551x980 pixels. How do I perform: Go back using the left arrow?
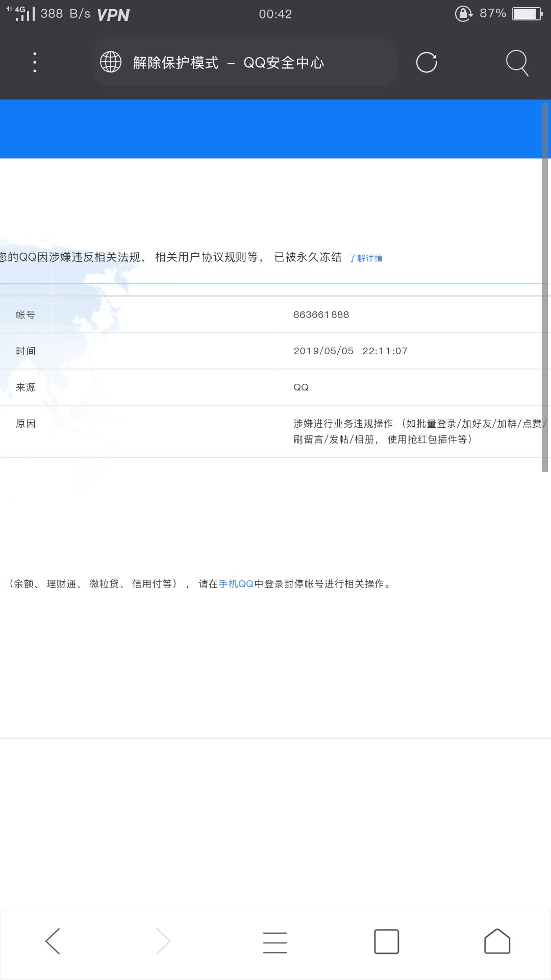(x=53, y=941)
